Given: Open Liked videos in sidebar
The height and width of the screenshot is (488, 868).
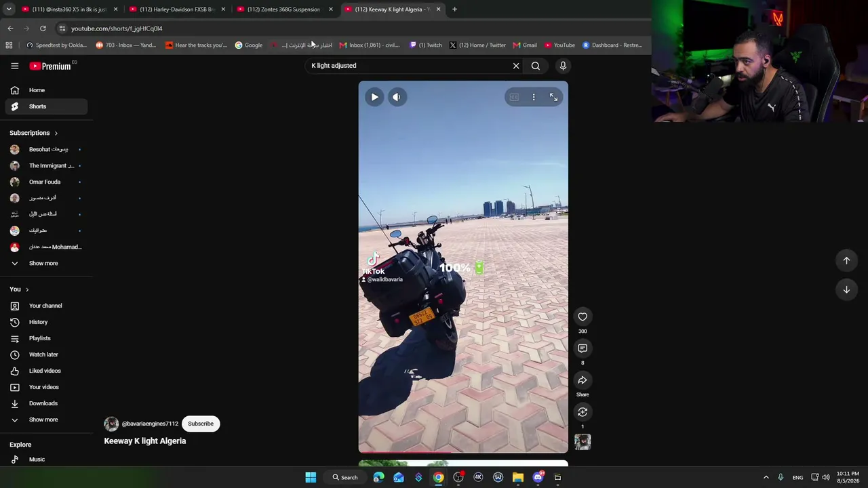Looking at the screenshot, I should [46, 371].
